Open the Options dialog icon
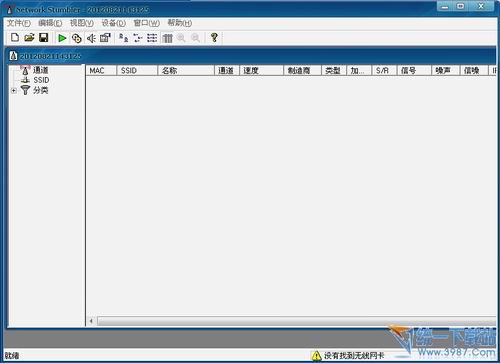The height and width of the screenshot is (363, 500). [x=105, y=38]
